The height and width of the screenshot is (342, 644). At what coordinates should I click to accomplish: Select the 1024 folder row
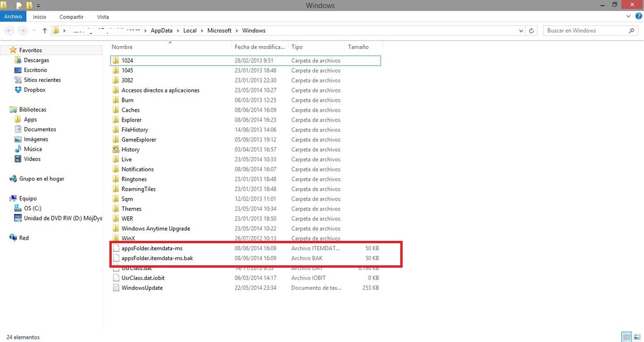point(246,60)
